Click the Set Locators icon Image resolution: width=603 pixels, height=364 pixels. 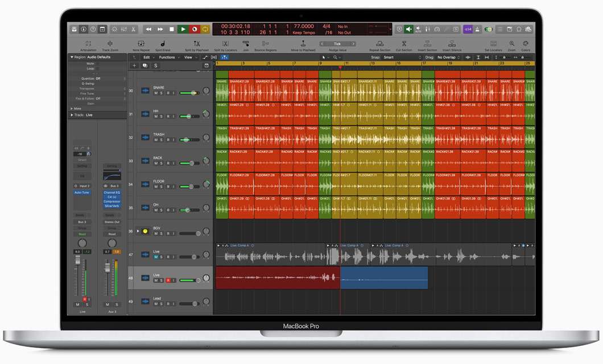(x=494, y=44)
